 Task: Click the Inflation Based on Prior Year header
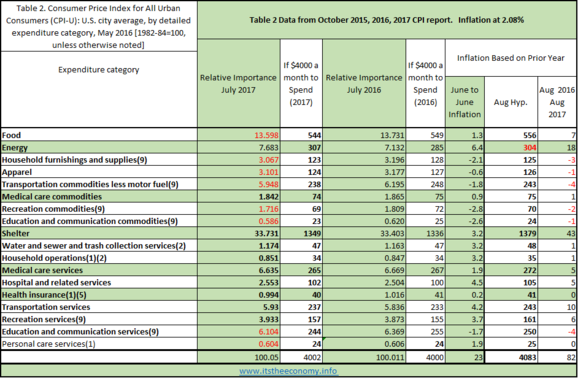511,58
